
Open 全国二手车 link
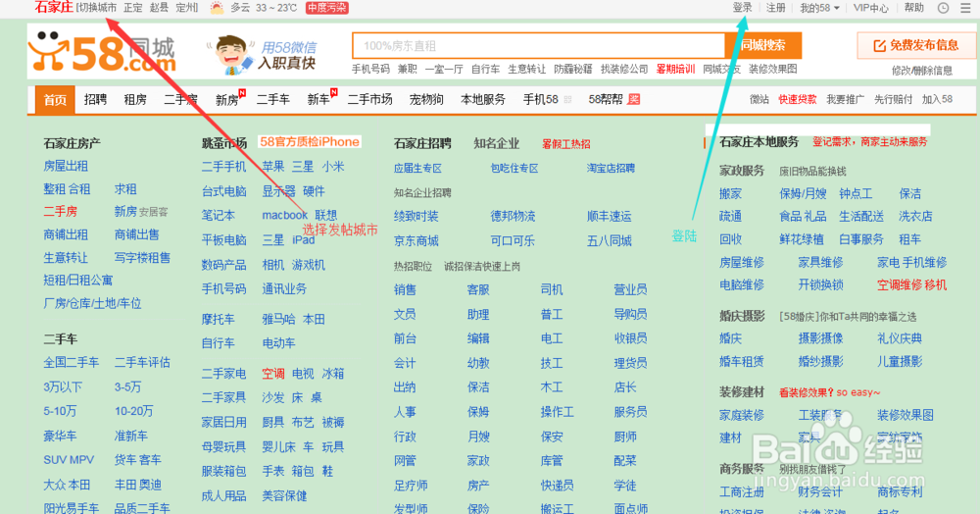[72, 363]
